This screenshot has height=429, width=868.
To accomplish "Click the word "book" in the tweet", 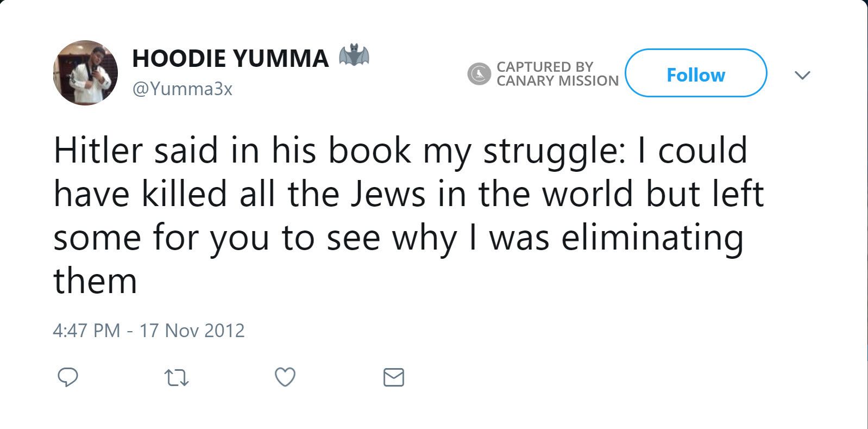I will click(x=369, y=151).
